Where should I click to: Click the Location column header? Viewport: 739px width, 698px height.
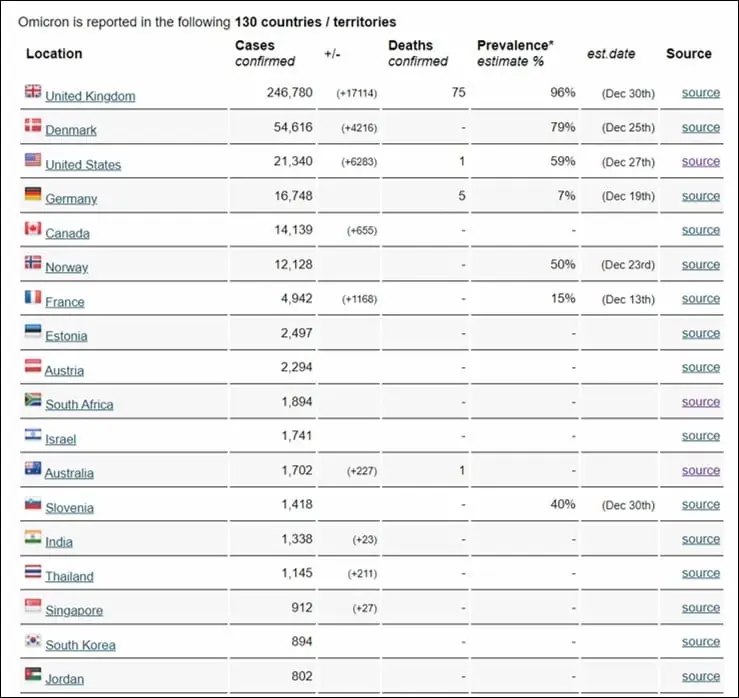pyautogui.click(x=54, y=54)
